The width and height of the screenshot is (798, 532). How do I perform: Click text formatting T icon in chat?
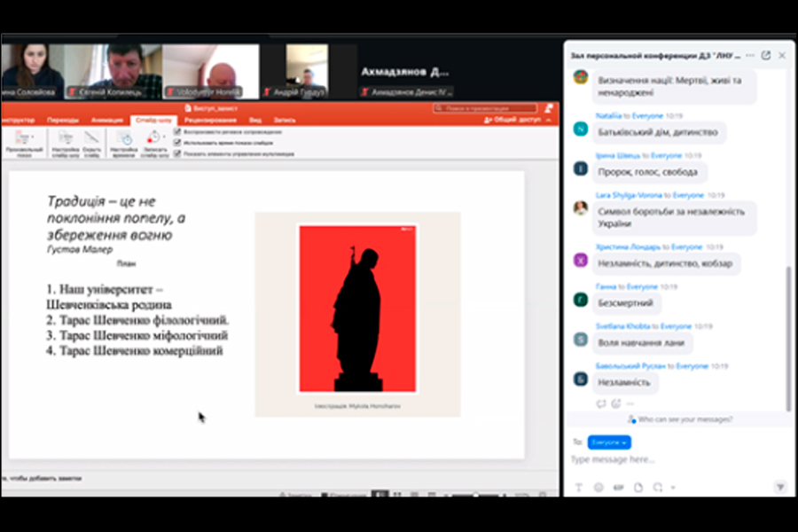coord(579,488)
